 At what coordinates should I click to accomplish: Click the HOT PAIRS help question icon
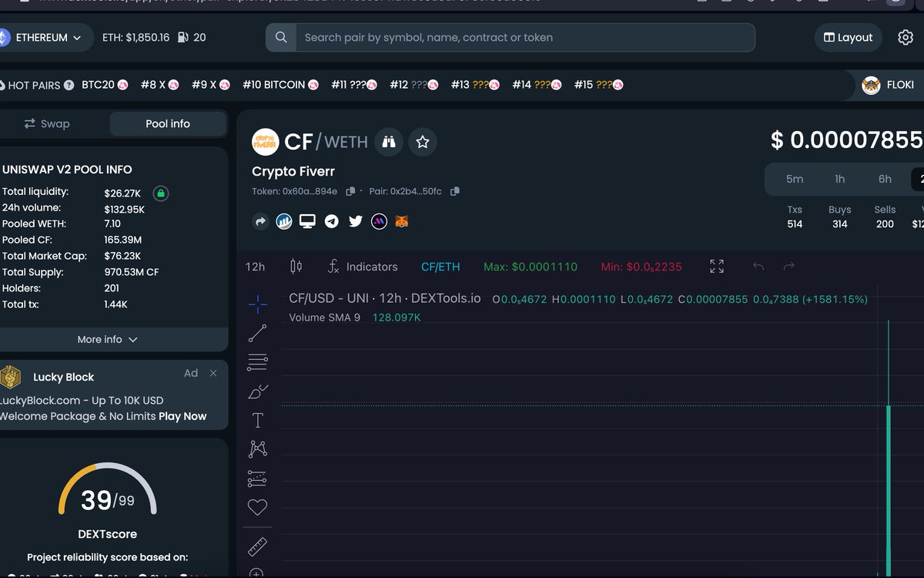[69, 86]
